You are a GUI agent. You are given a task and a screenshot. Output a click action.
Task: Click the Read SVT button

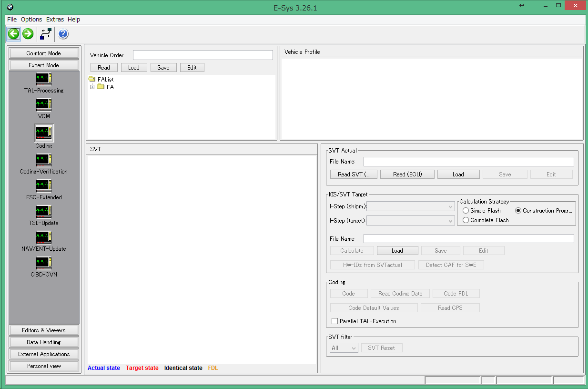[354, 174]
